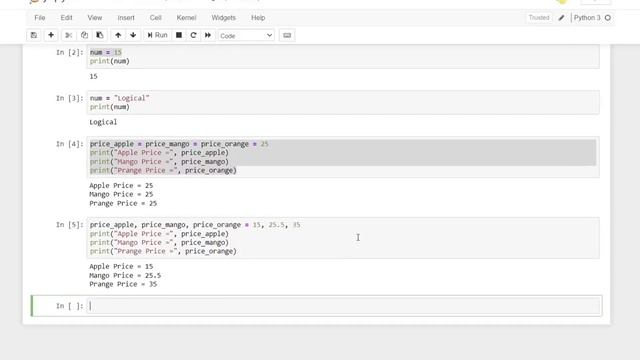Screen dimensions: 640x360
Task: Open the Kernel menu
Action: click(186, 18)
